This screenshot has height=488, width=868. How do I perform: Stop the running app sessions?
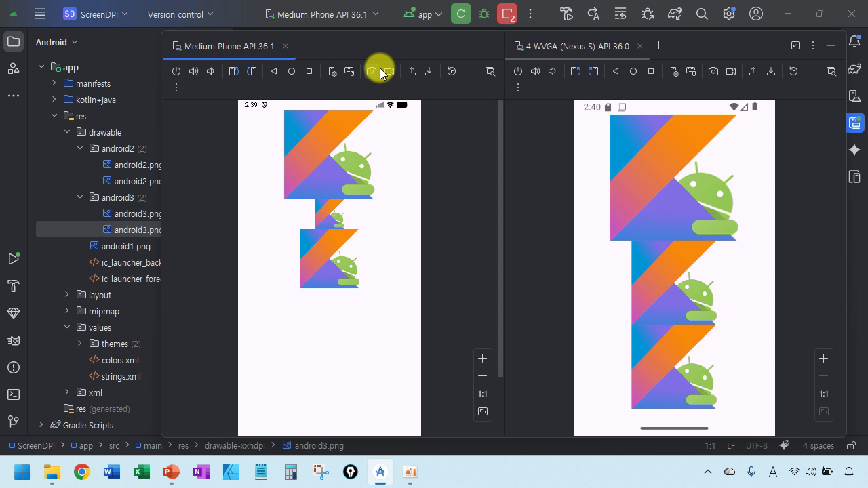(x=507, y=14)
